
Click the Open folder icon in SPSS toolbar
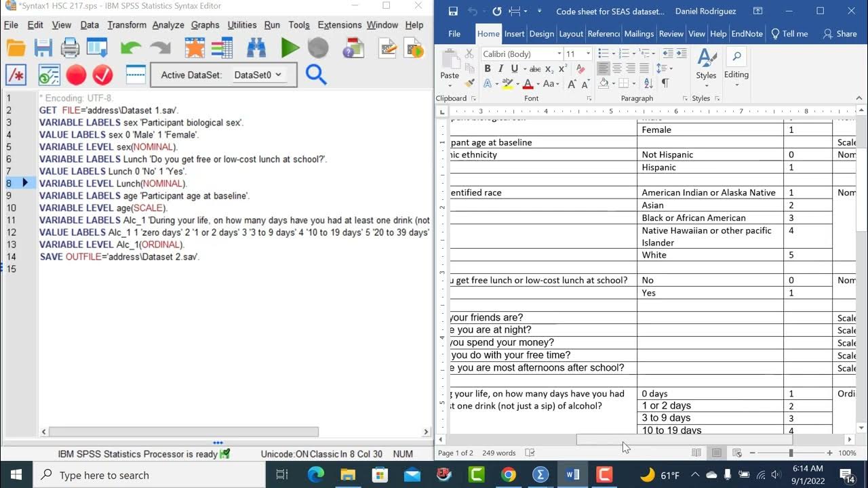click(16, 48)
